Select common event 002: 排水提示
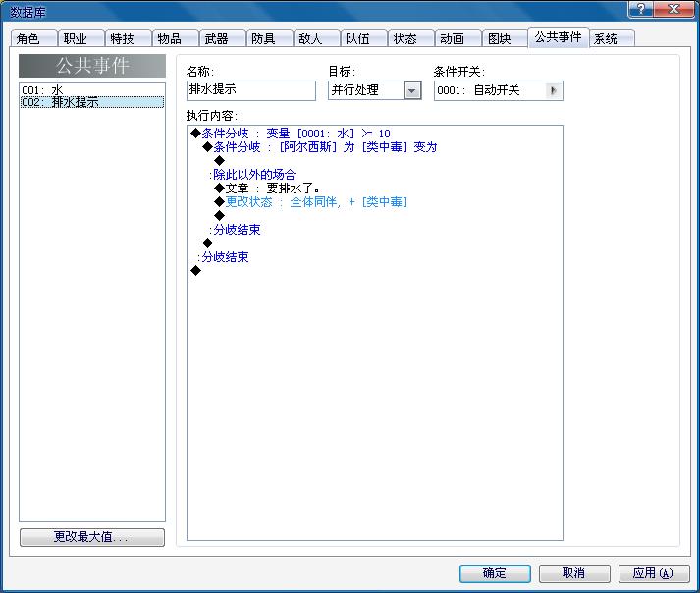The height and width of the screenshot is (593, 700). [x=92, y=102]
